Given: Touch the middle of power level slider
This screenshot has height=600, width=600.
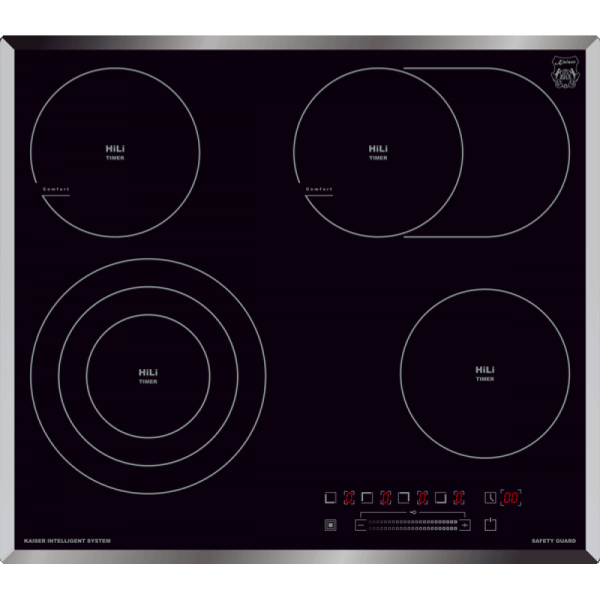Looking at the screenshot, I should point(413,525).
